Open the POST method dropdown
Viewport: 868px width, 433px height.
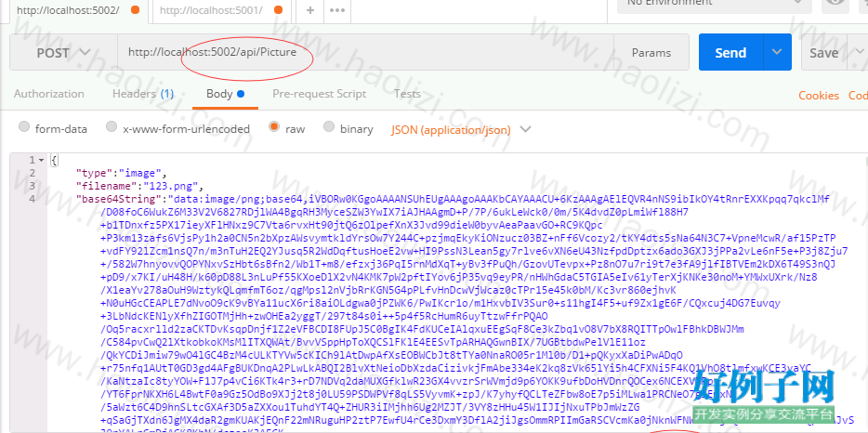(x=64, y=53)
